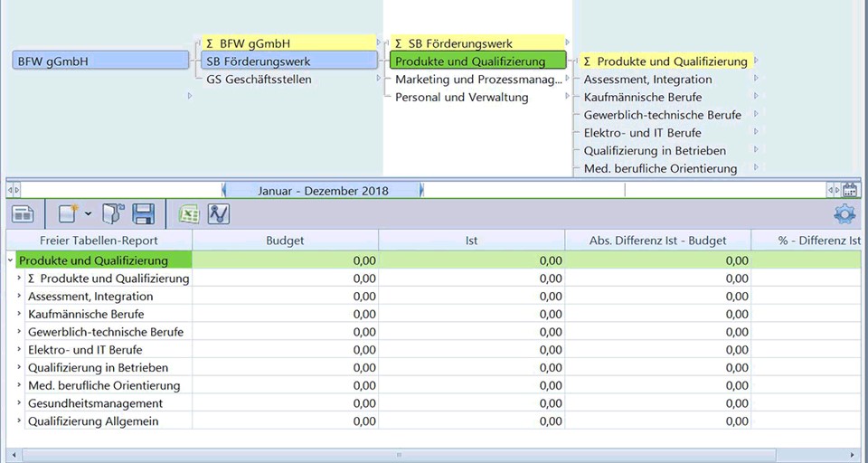Open report settings gear icon
This screenshot has width=868, height=463.
pos(844,214)
